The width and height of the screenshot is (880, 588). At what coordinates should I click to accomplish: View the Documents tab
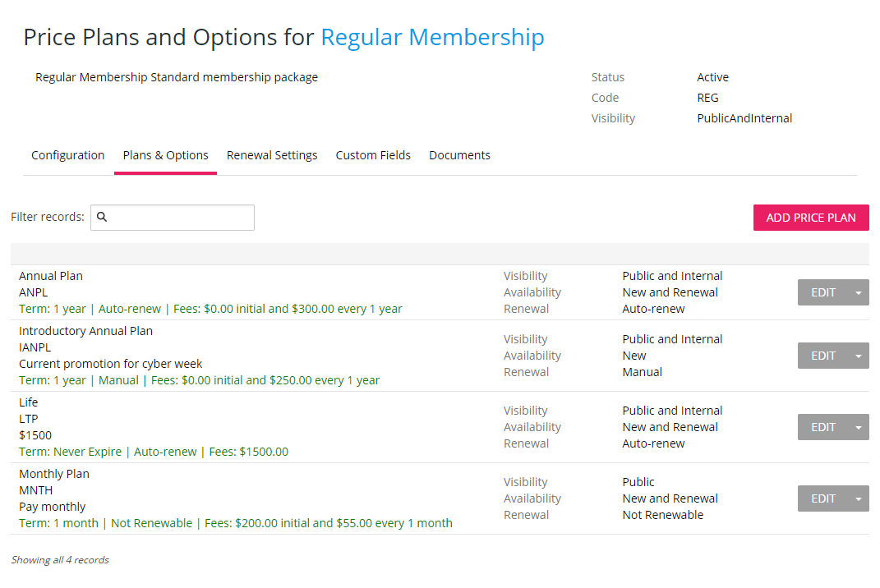(459, 155)
